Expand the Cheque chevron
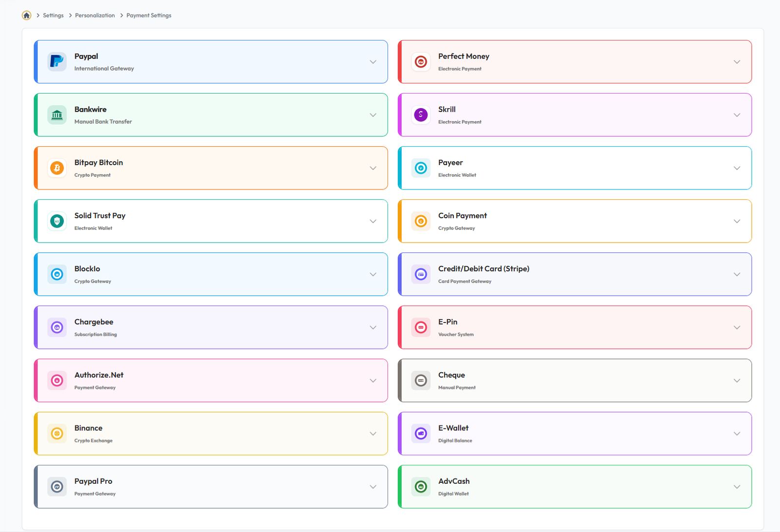780x532 pixels. pyautogui.click(x=737, y=380)
